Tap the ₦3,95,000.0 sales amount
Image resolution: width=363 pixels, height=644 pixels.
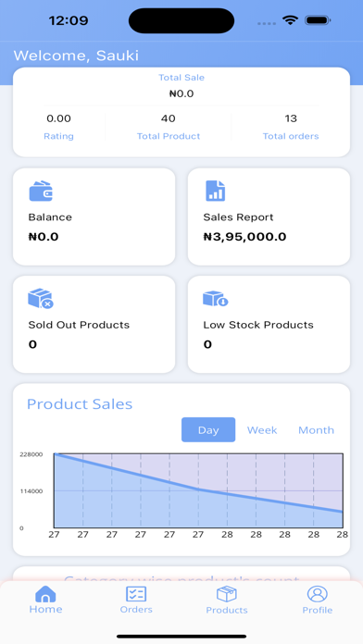click(244, 237)
